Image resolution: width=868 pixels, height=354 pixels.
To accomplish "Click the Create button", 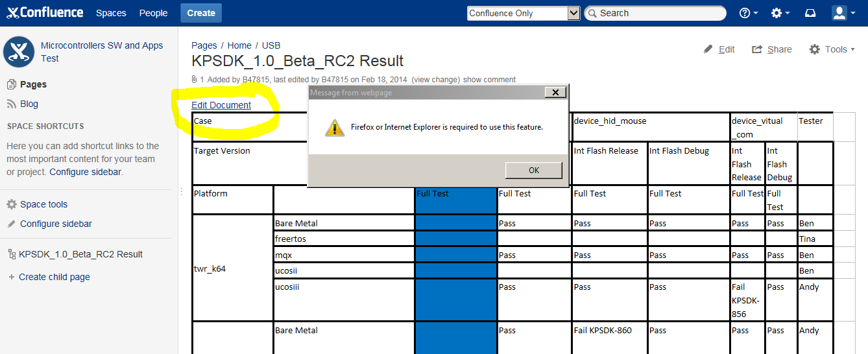I will coord(201,13).
